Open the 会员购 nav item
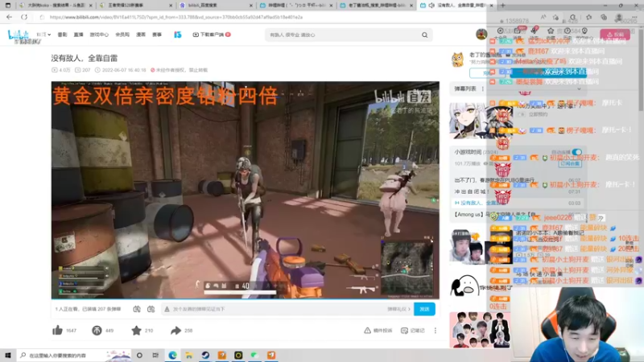The width and height of the screenshot is (644, 362). click(122, 35)
